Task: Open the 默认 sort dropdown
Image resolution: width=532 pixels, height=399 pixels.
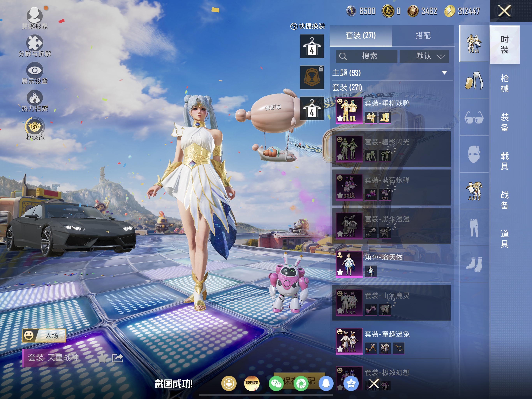Action: [424, 56]
